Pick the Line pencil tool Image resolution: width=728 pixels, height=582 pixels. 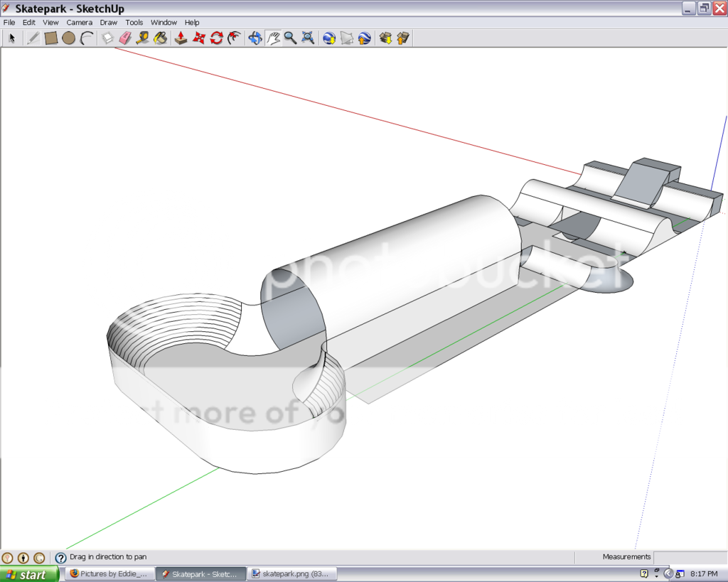(33, 38)
